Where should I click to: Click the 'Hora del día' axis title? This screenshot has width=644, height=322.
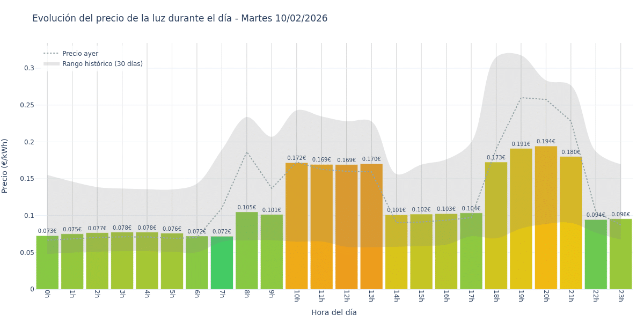pyautogui.click(x=334, y=312)
